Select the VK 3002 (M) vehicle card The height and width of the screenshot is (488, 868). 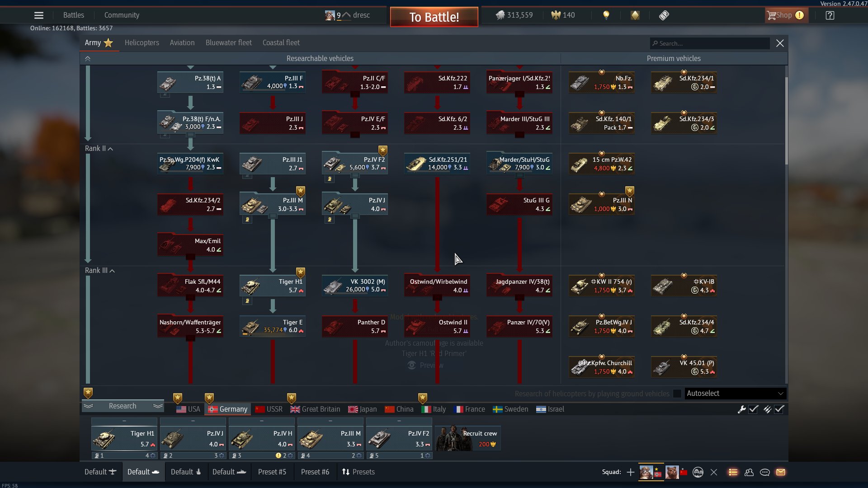coord(355,286)
